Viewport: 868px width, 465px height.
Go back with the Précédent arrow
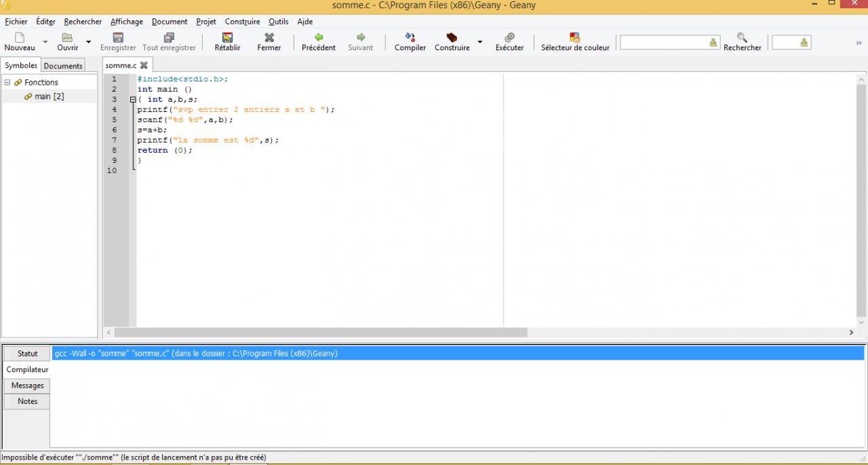point(319,38)
